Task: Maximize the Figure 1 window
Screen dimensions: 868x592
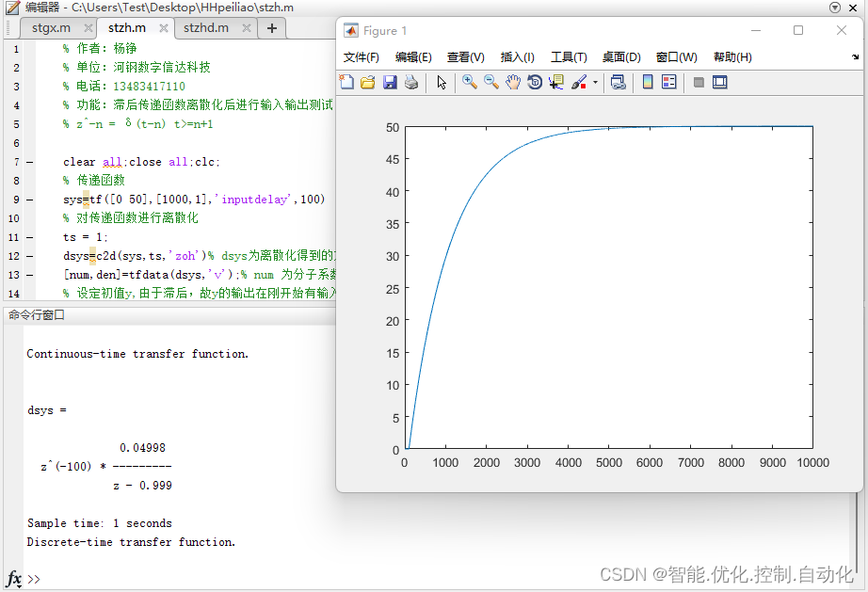Action: (798, 30)
